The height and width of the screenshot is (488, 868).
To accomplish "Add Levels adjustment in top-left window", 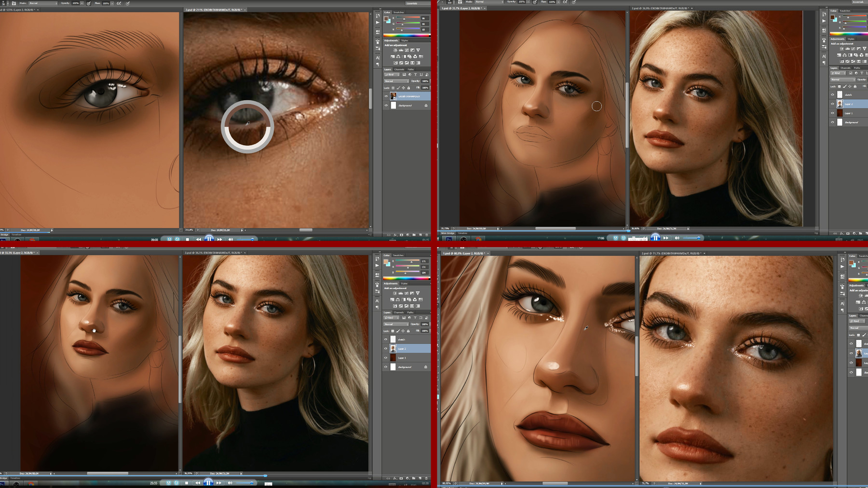I will click(401, 50).
